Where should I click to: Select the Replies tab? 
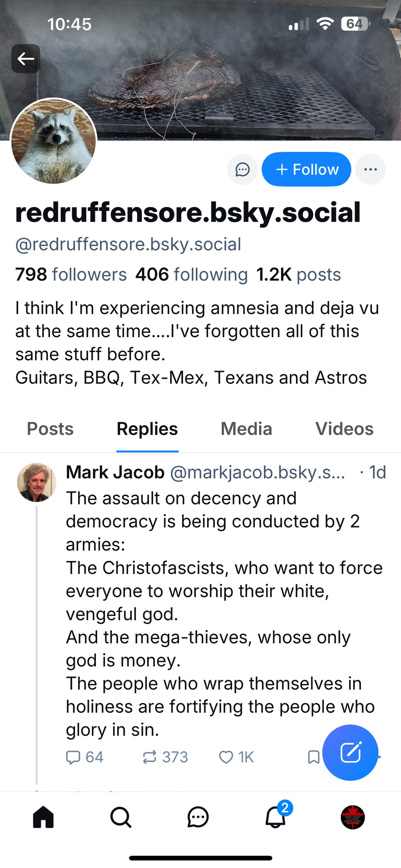pyautogui.click(x=147, y=429)
